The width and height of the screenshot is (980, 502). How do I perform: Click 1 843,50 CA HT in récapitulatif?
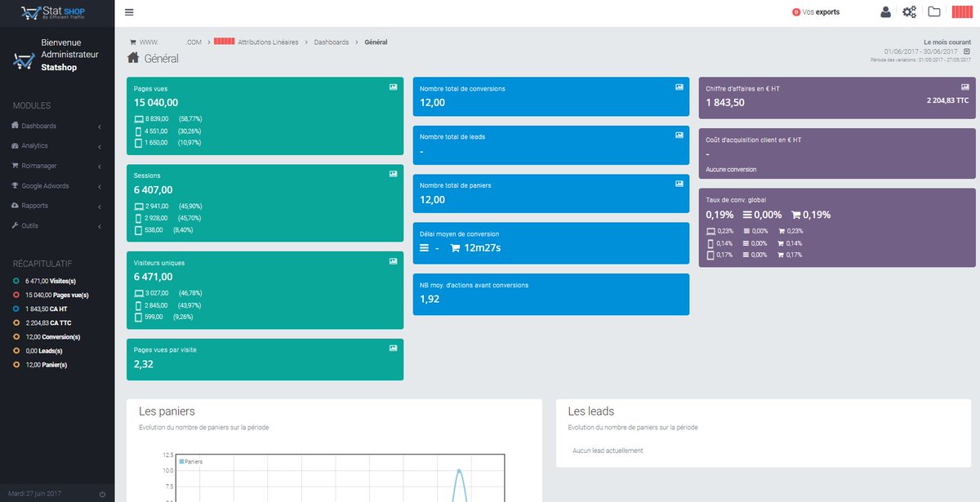[x=47, y=309]
